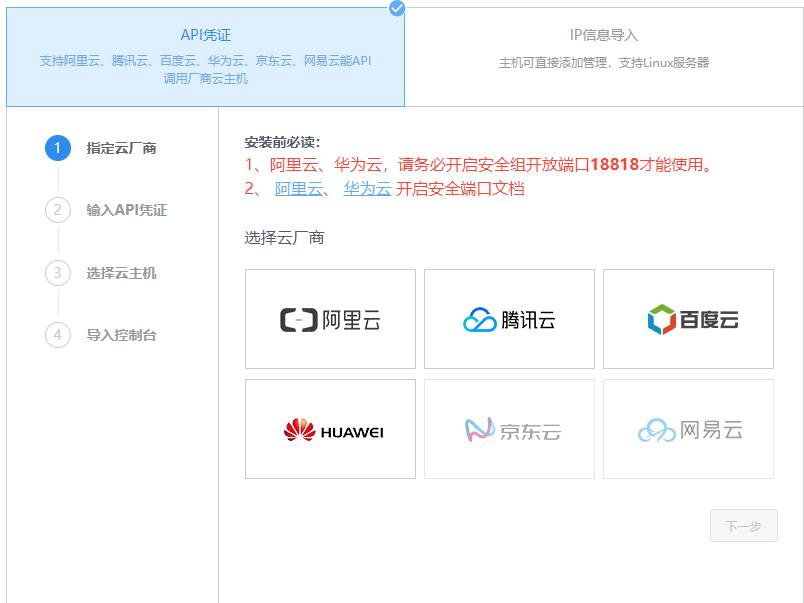Screen dimensions: 804x603
Task: Click the 开启安全端口文档 text
Action: click(460, 189)
